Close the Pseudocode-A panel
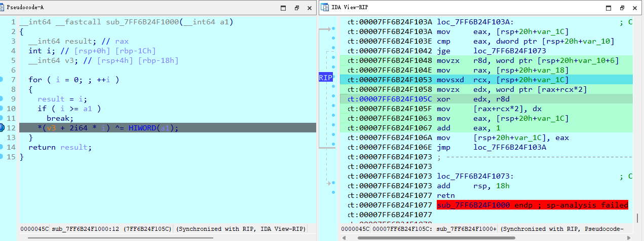Image resolution: width=644 pixels, height=241 pixels. 309,8
